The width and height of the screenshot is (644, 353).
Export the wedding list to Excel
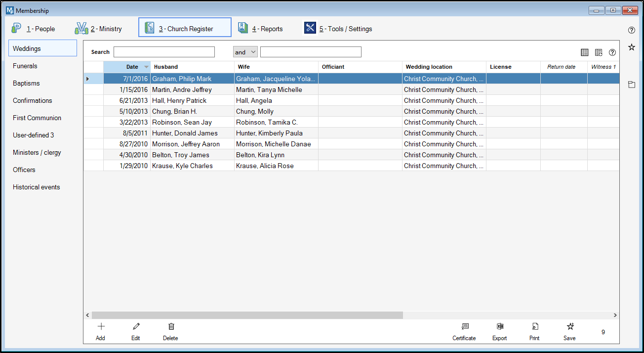(x=500, y=327)
